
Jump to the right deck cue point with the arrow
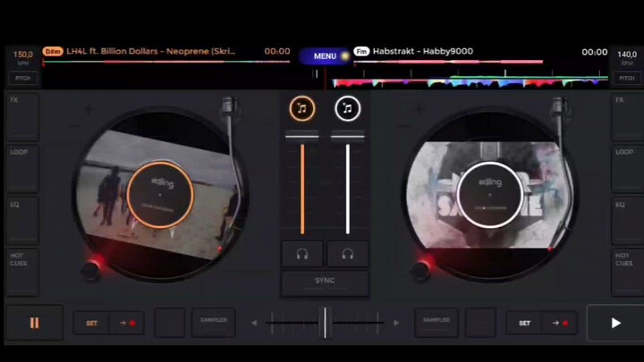[x=559, y=324]
